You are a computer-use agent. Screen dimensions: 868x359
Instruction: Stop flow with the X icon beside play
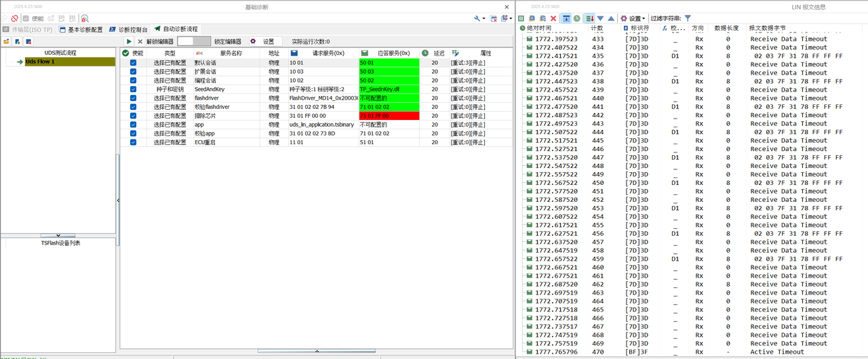pyautogui.click(x=140, y=41)
